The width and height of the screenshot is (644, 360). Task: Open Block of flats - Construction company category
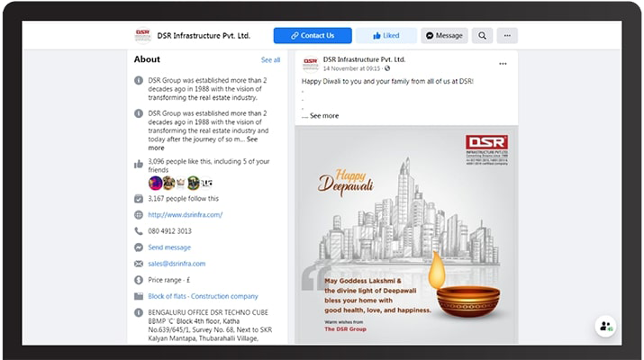click(203, 296)
